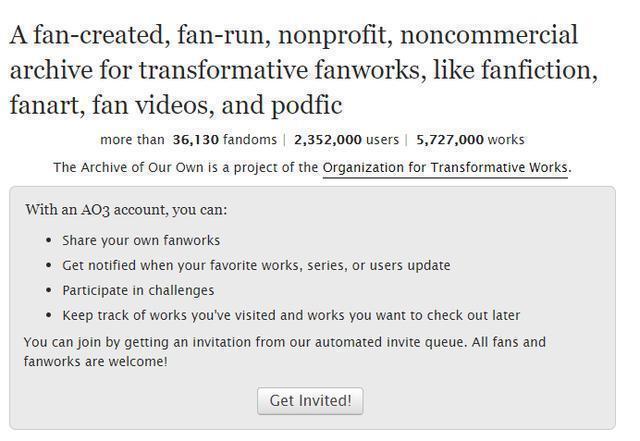
Task: Click the 'Participate in challenges' list item
Action: coord(138,290)
